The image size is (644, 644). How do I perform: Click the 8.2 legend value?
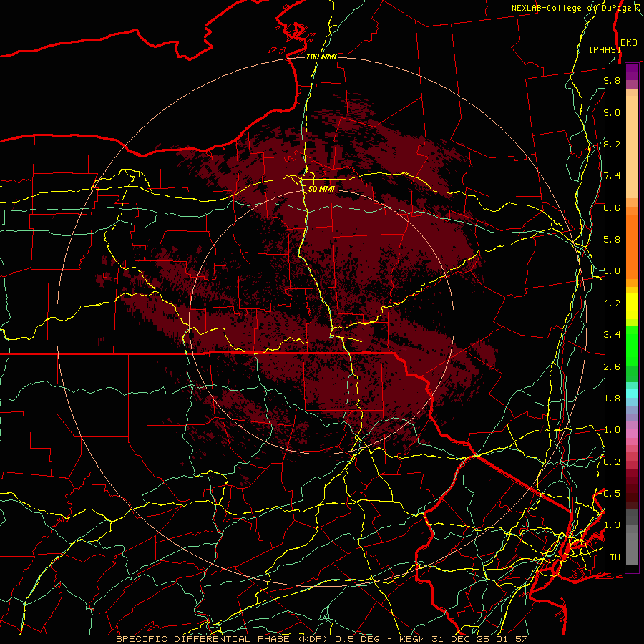pos(612,144)
